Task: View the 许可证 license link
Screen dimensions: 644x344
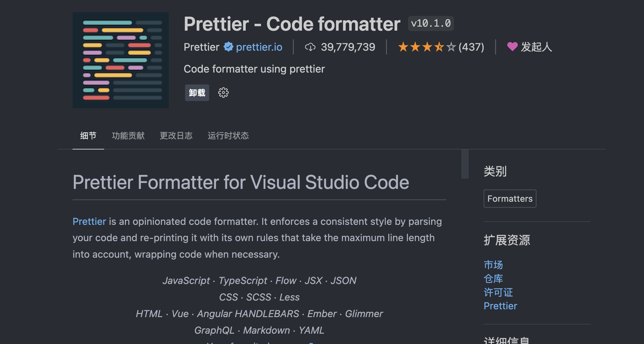Action: click(x=498, y=292)
